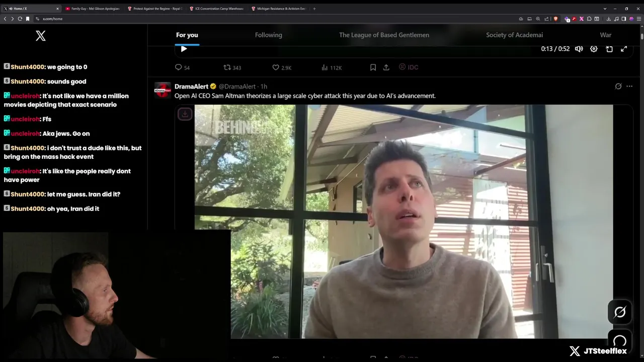View site information icon beside the URL
644x362 pixels.
pyautogui.click(x=37, y=19)
